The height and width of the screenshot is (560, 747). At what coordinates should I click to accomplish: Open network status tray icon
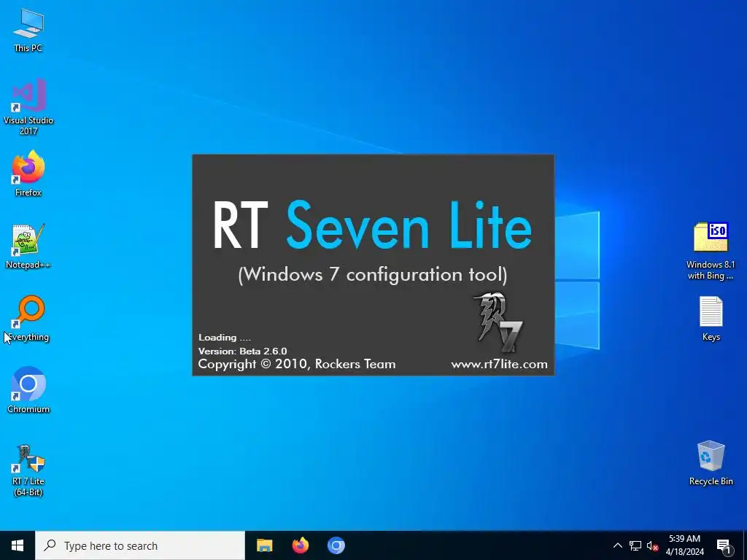635,545
